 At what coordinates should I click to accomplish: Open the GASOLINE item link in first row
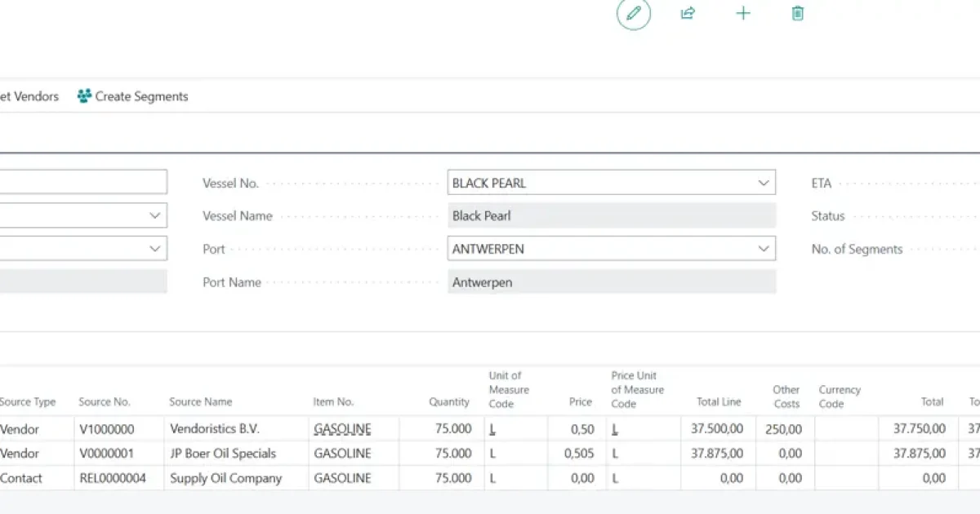(342, 428)
